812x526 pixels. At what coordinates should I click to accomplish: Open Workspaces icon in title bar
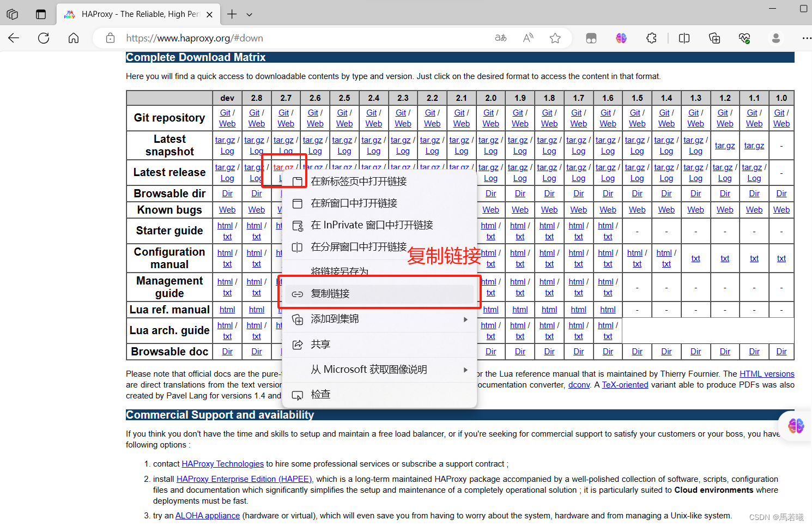tap(13, 14)
